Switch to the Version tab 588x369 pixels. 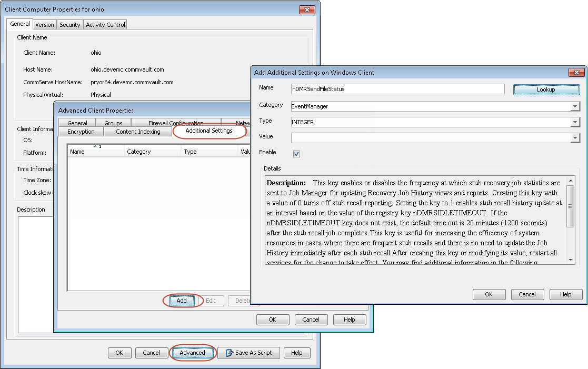click(x=45, y=24)
